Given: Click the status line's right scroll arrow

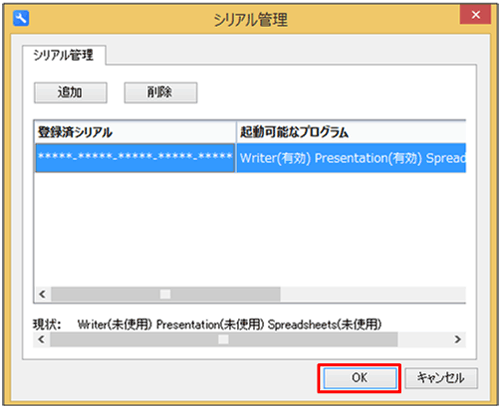Looking at the screenshot, I should pyautogui.click(x=457, y=339).
